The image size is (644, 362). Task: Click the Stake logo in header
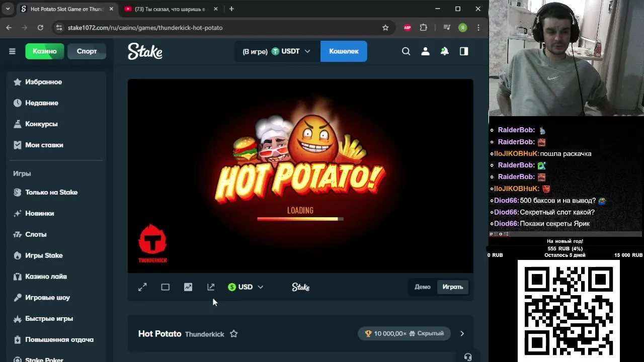pos(145,51)
